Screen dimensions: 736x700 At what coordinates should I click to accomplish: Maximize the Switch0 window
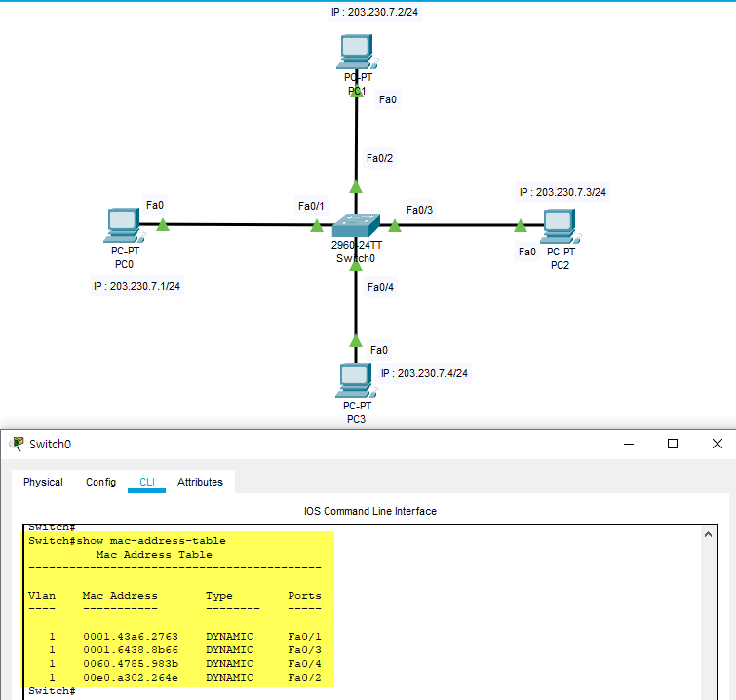[x=673, y=444]
